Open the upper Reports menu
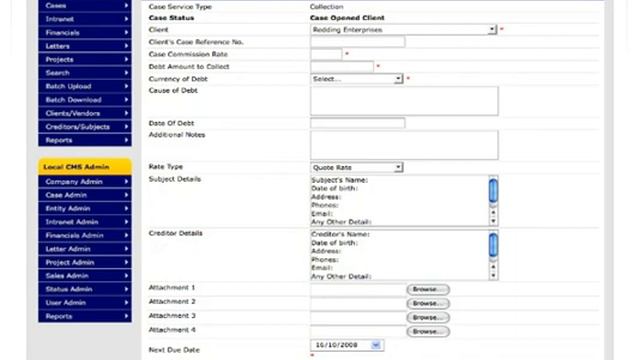The image size is (640, 360). click(85, 140)
